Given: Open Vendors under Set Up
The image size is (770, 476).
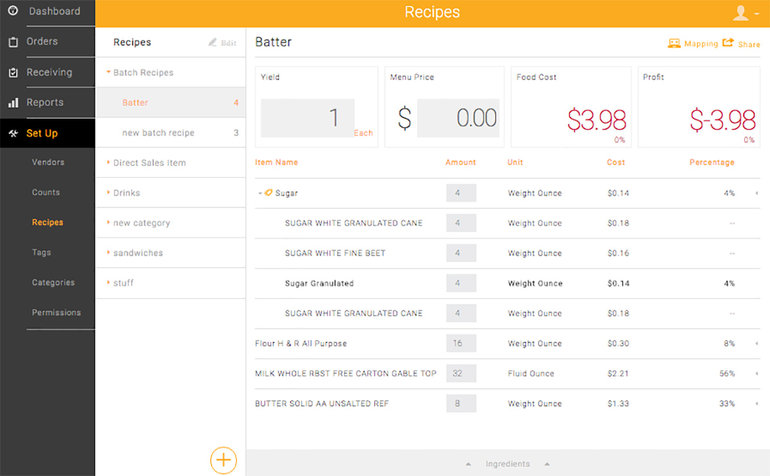Looking at the screenshot, I should tap(48, 162).
